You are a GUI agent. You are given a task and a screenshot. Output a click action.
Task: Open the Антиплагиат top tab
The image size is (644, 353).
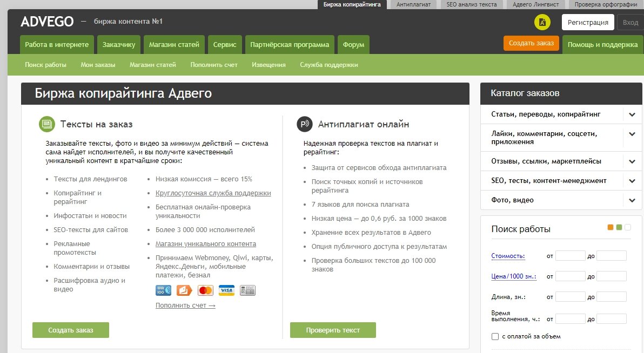coord(414,4)
